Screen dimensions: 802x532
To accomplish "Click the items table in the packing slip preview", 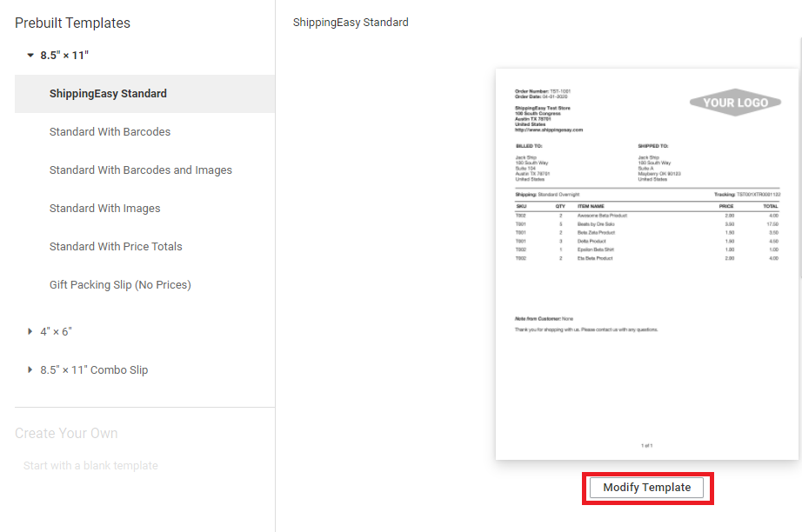I will pyautogui.click(x=647, y=233).
